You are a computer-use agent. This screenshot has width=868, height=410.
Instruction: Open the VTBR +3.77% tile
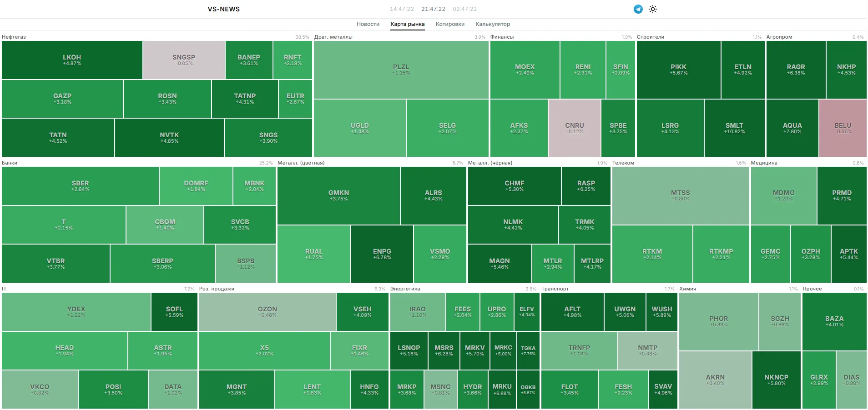pyautogui.click(x=56, y=264)
